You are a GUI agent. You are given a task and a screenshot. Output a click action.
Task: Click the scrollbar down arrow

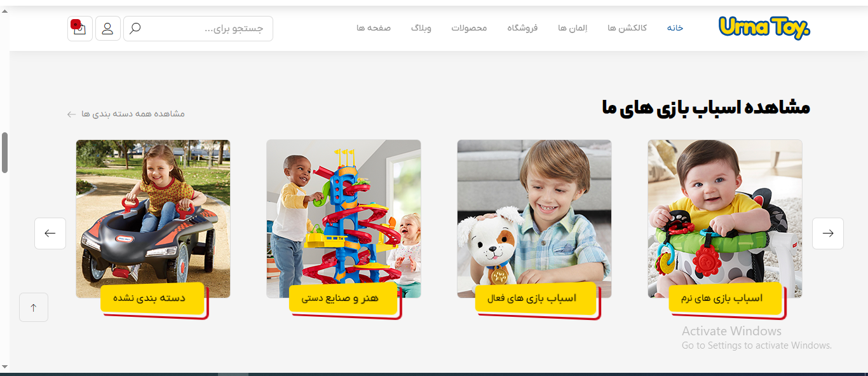coord(4,366)
